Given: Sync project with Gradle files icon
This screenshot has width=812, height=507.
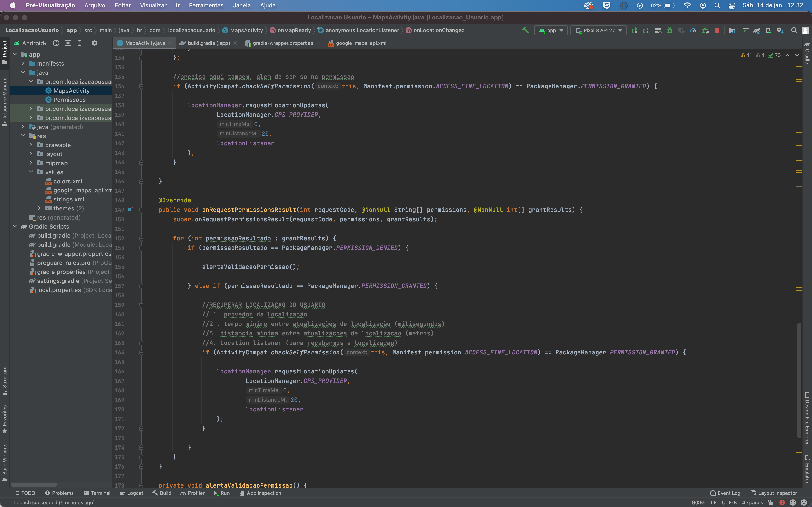Looking at the screenshot, I should [757, 30].
